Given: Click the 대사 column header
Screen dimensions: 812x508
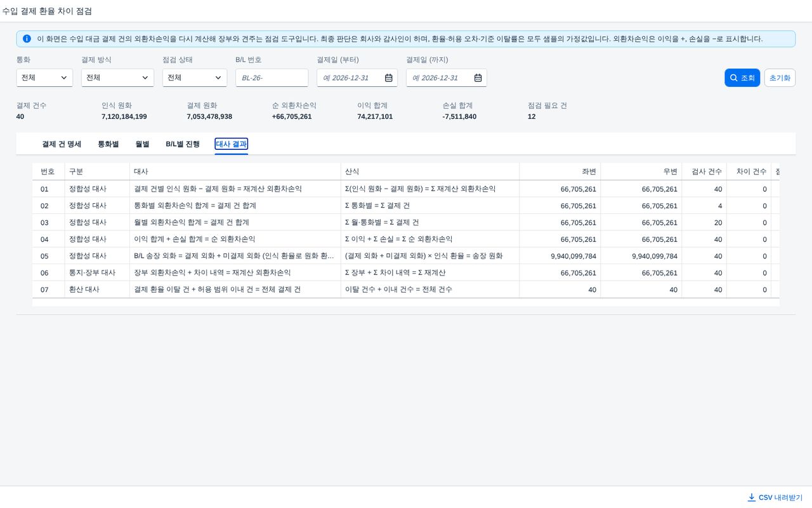Looking at the screenshot, I should point(235,171).
